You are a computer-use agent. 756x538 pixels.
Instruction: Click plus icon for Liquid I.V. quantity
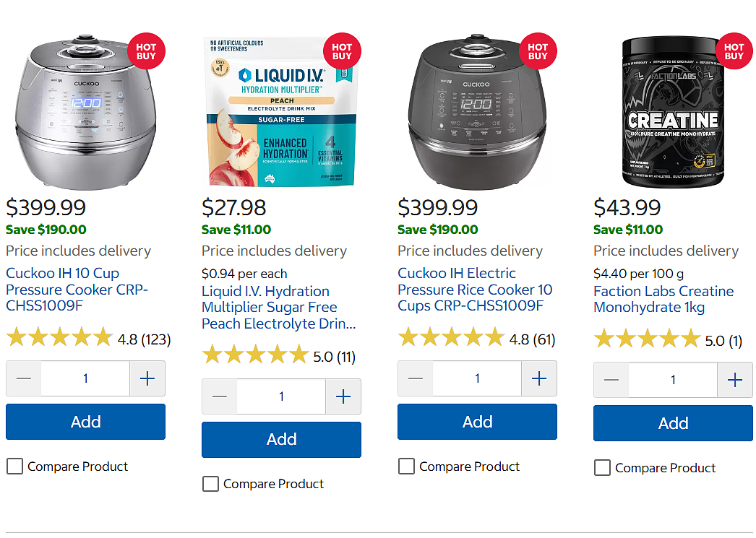(x=343, y=397)
